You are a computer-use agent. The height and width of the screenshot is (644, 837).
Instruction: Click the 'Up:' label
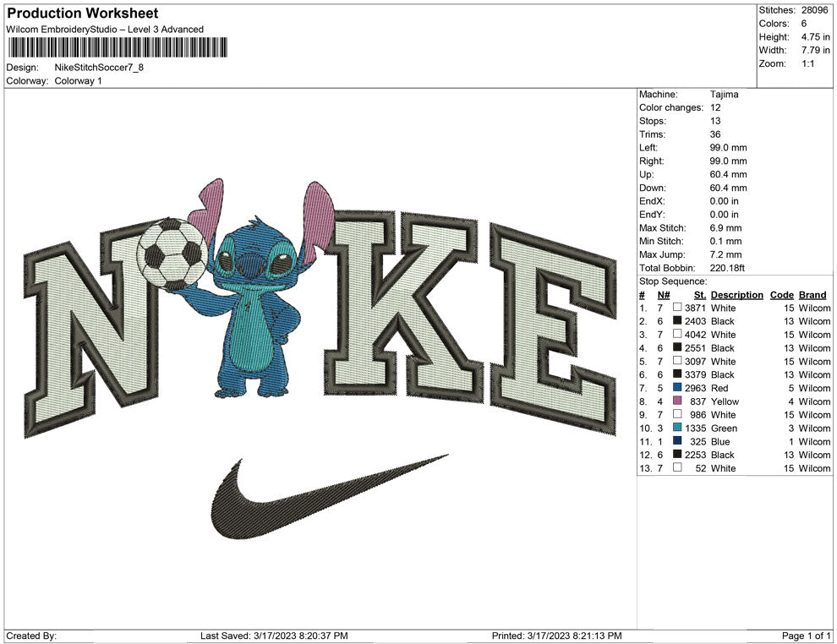(x=646, y=174)
